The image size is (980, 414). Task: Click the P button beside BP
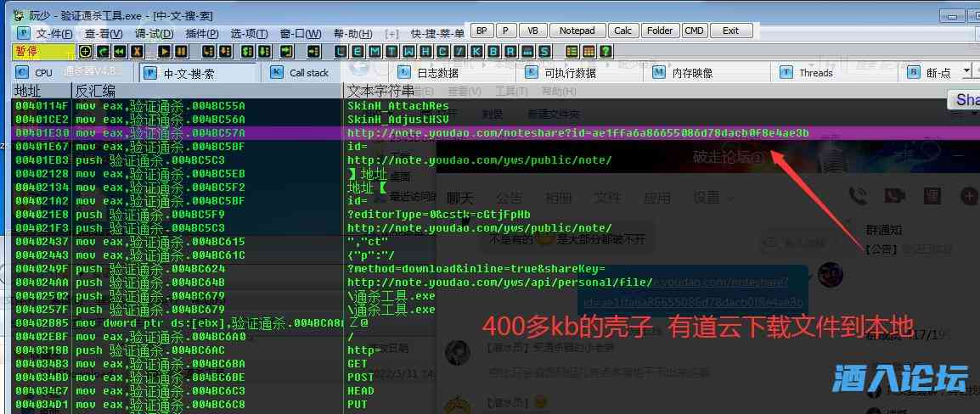click(506, 31)
